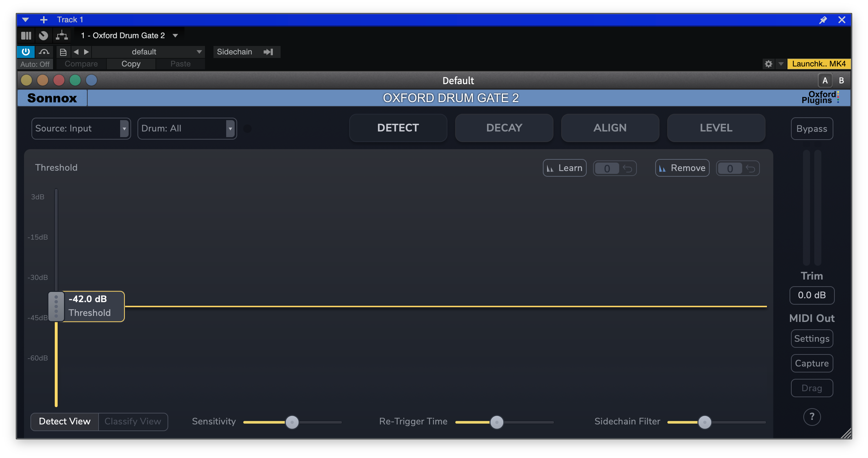868x458 pixels.
Task: Click the preset file load icon
Action: pyautogui.click(x=63, y=52)
